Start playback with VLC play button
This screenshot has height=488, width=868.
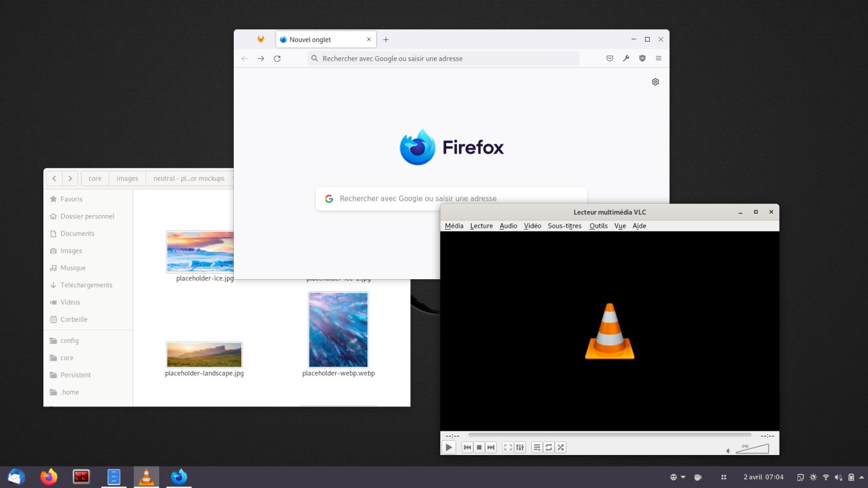pyautogui.click(x=448, y=447)
